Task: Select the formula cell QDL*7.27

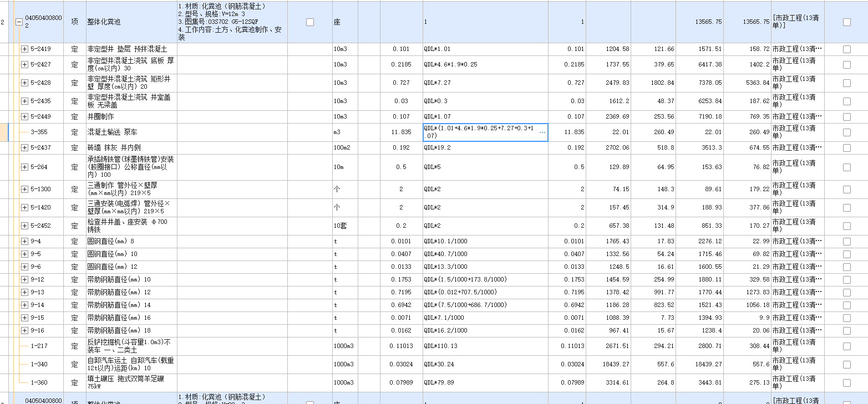Action: [x=485, y=83]
